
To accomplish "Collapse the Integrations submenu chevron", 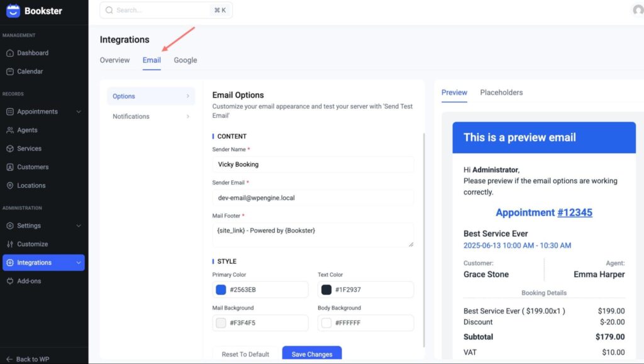I will pos(79,263).
